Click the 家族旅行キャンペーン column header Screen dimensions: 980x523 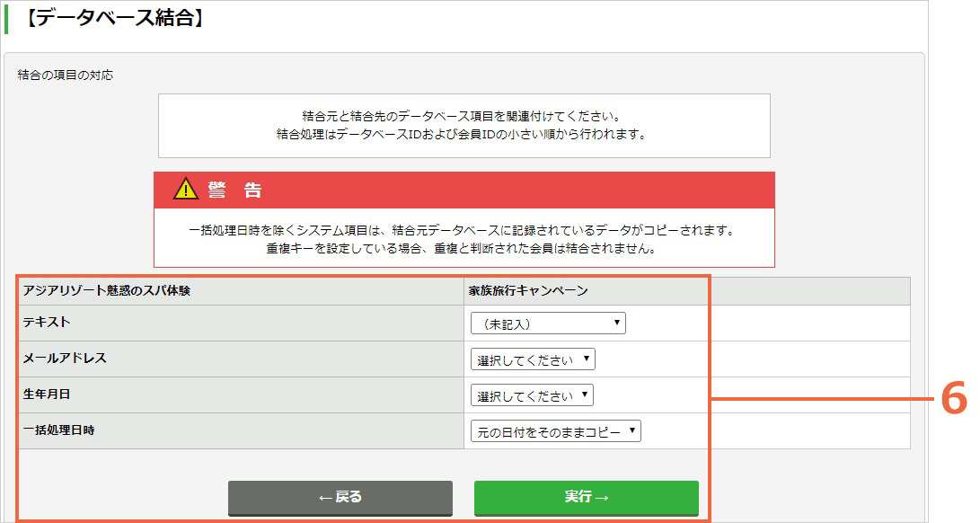click(x=528, y=291)
